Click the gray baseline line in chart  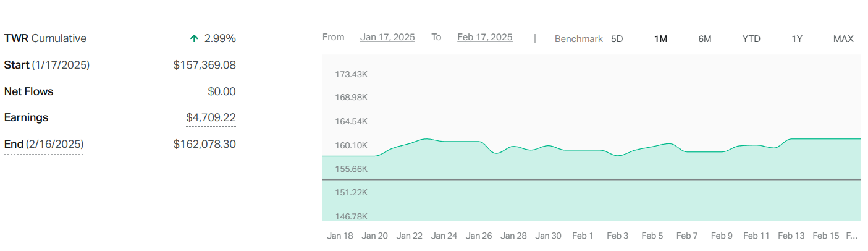(x=591, y=179)
